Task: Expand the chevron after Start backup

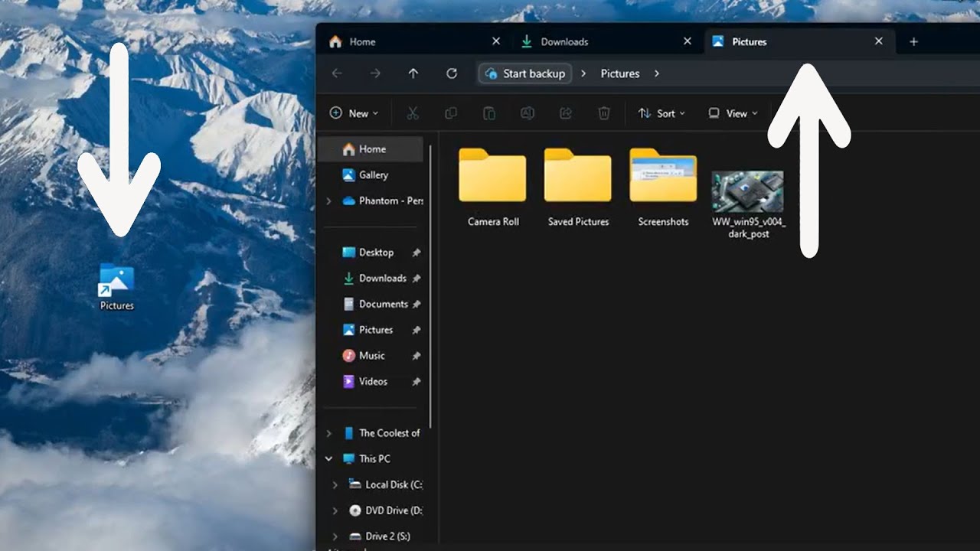Action: 583,73
